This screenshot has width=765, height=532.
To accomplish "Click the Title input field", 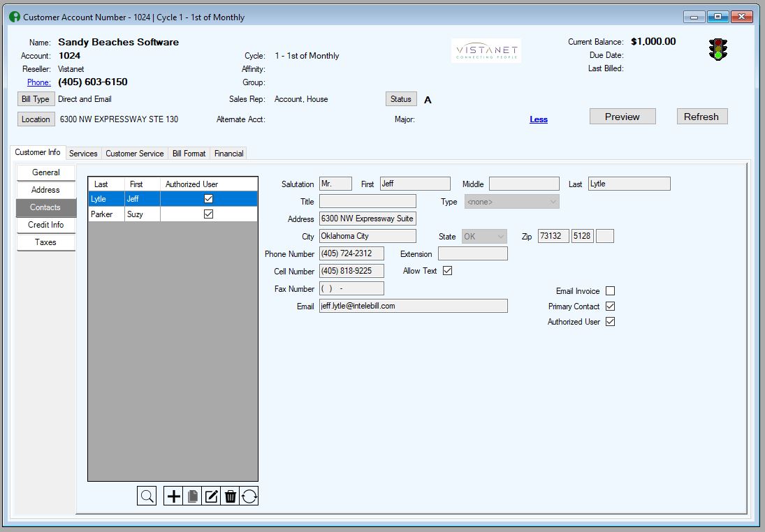I will 368,201.
